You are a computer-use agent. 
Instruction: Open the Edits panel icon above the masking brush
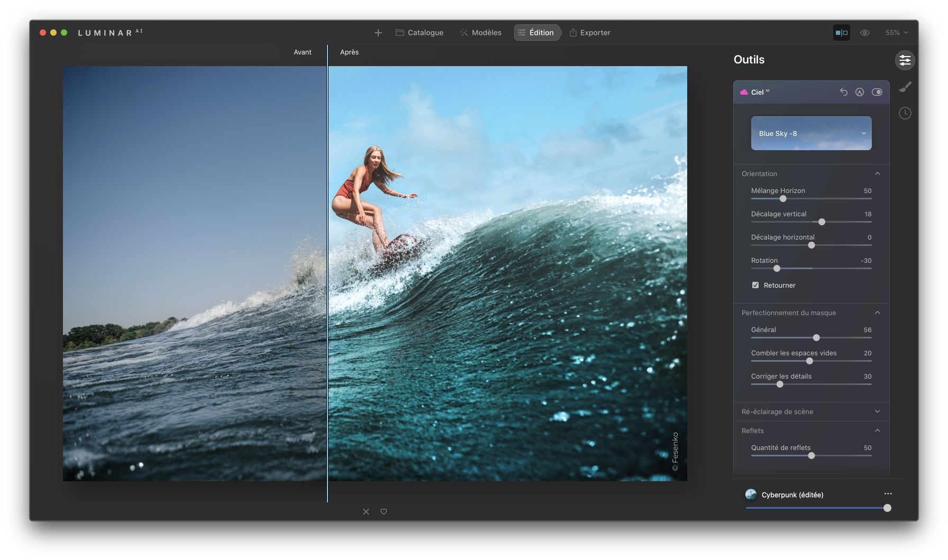click(905, 60)
